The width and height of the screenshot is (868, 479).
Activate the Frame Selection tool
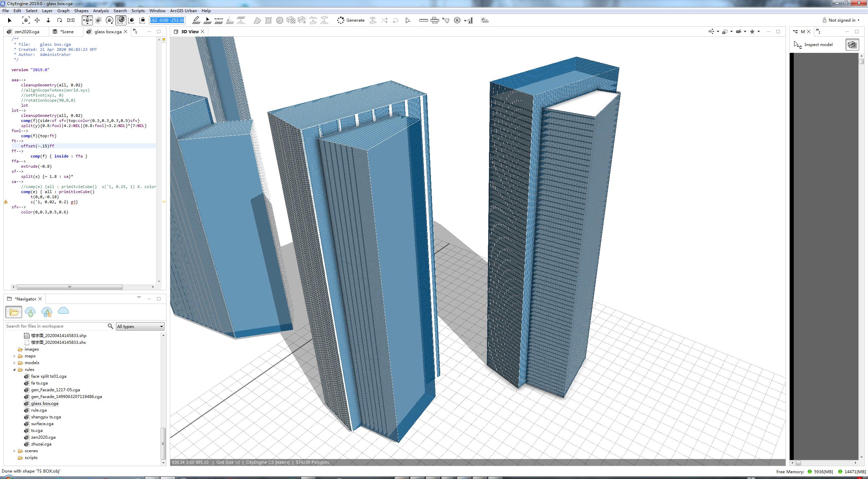click(x=26, y=20)
